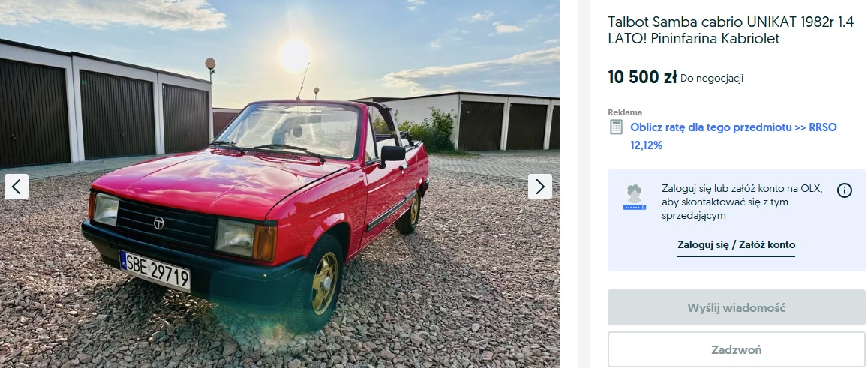This screenshot has height=368, width=868.
Task: Show the previous photo with left arrow
Action: (17, 187)
